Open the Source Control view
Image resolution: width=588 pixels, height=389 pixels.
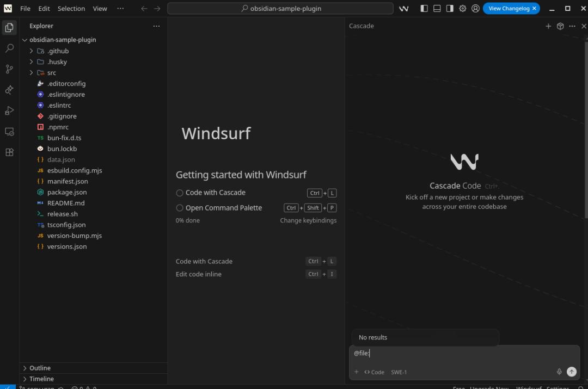click(x=9, y=69)
